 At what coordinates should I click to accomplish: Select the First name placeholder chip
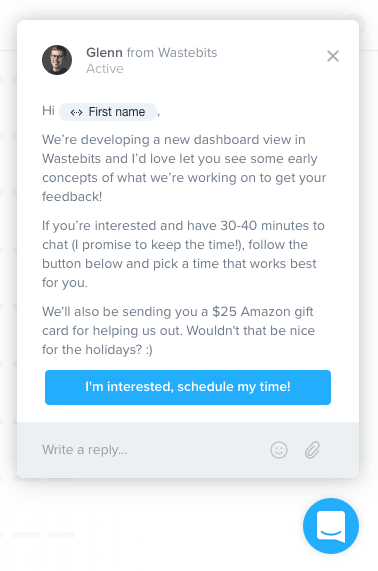[108, 112]
